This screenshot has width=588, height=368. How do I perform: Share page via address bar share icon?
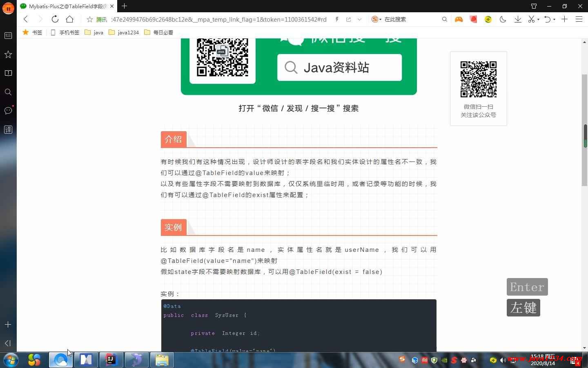348,19
